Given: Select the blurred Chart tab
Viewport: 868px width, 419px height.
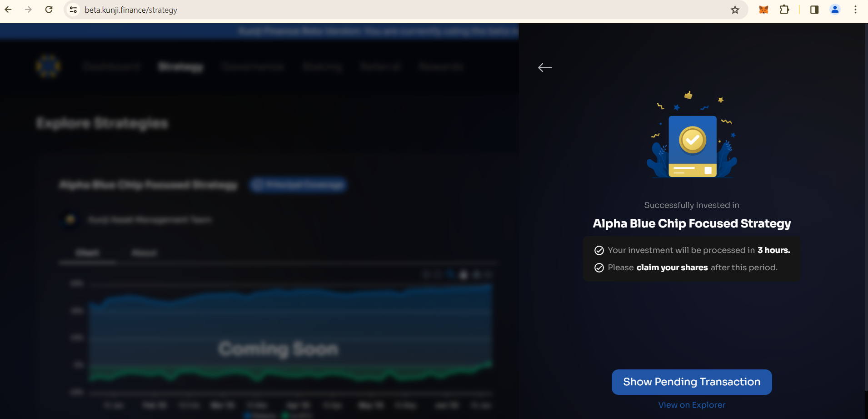Looking at the screenshot, I should [87, 253].
